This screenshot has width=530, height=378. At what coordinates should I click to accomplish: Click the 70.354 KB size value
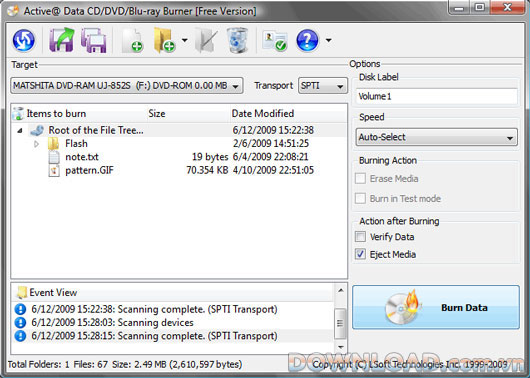(x=207, y=170)
